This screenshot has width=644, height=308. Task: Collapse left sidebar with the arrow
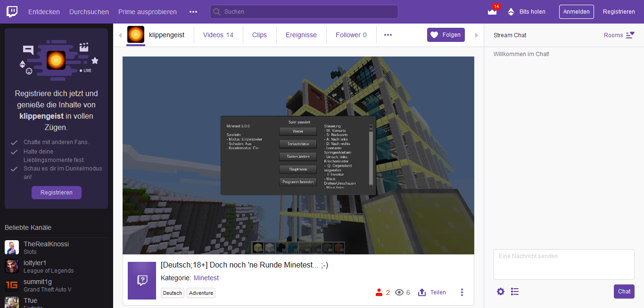(120, 35)
